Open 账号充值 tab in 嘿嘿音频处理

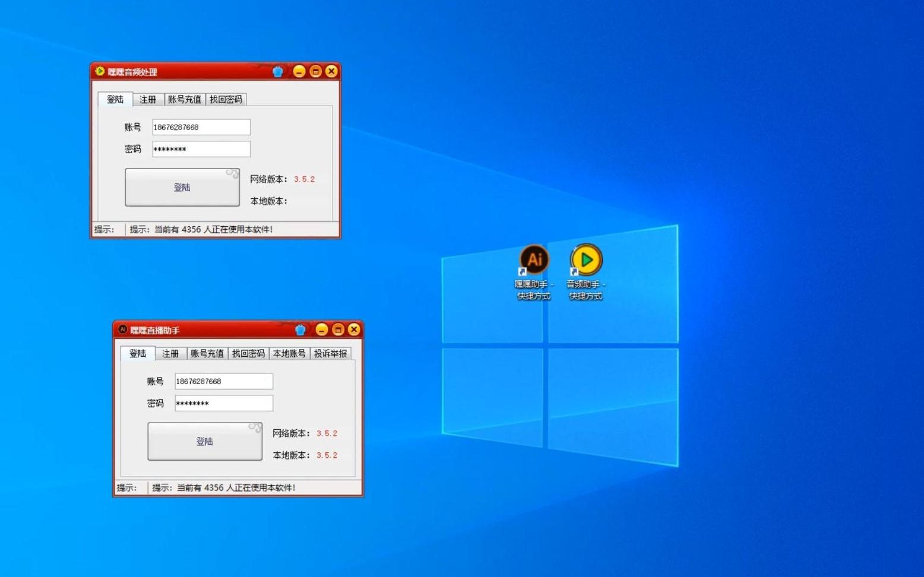click(185, 100)
